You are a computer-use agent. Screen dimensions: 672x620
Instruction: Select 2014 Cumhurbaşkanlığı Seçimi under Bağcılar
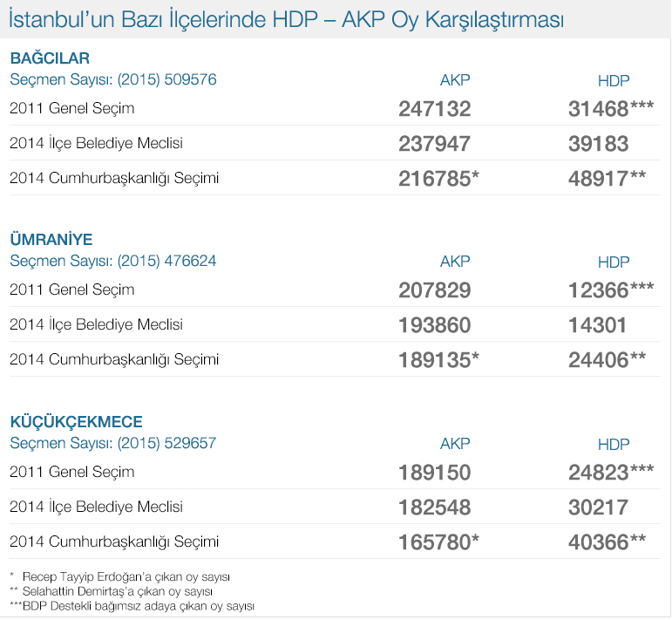point(114,179)
